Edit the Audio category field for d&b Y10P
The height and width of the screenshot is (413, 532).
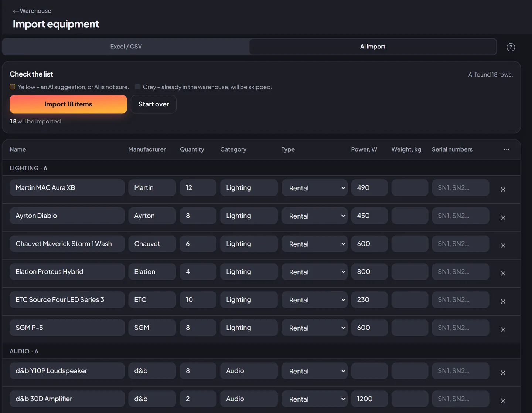[249, 371]
